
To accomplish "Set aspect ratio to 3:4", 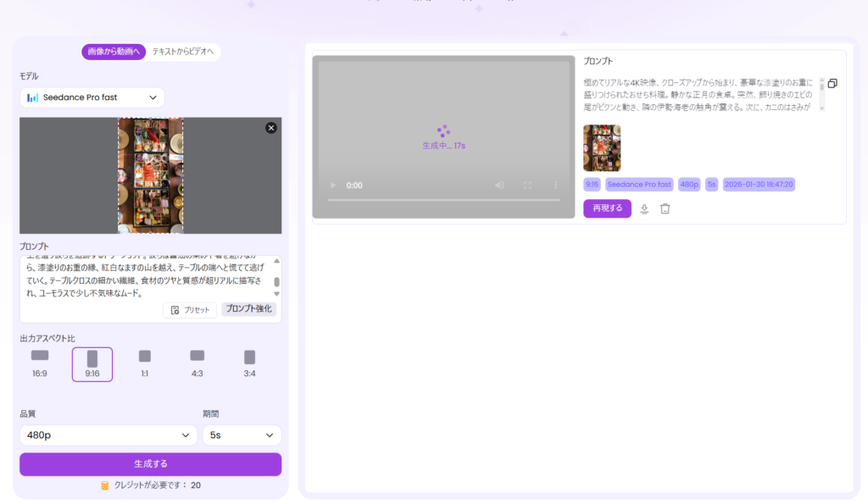I will click(249, 363).
